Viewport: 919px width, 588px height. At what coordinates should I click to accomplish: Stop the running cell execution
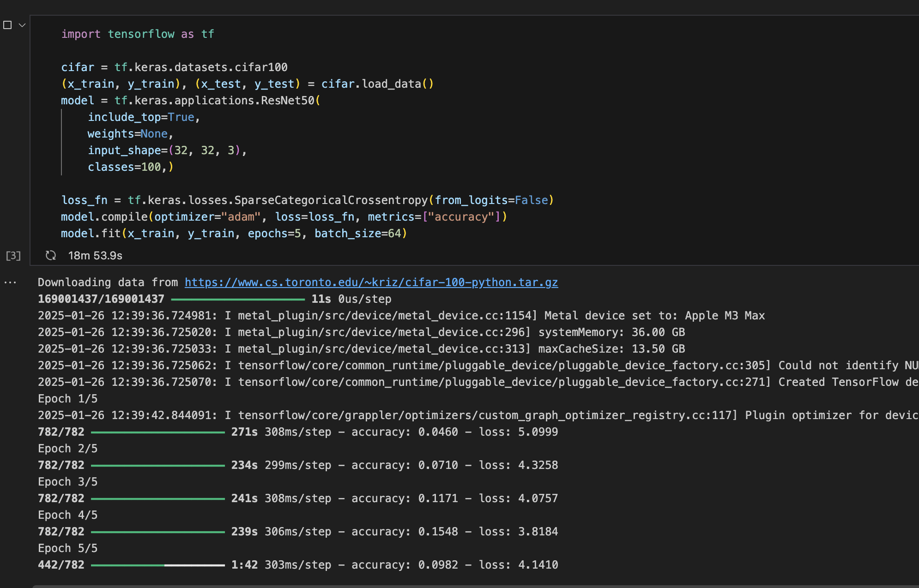7,25
